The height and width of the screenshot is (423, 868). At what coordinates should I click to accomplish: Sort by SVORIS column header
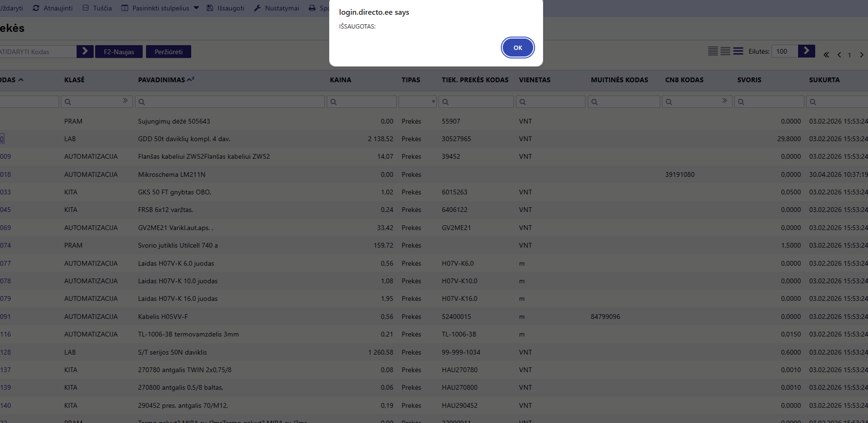pos(749,80)
